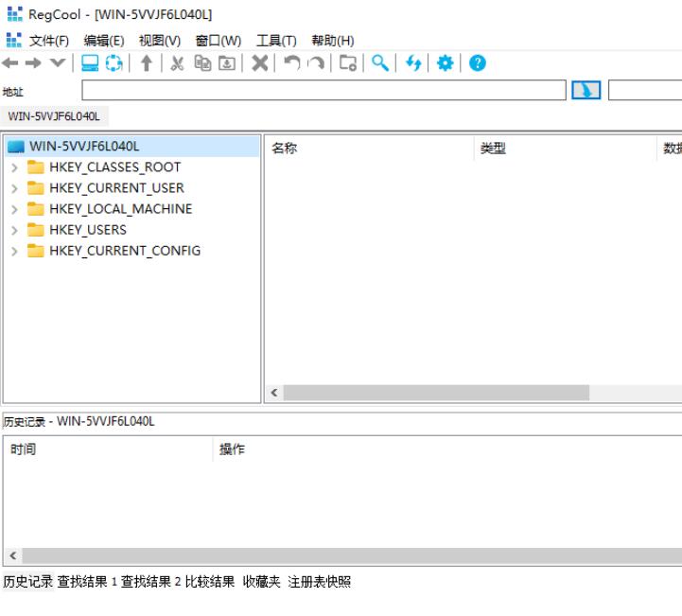Click the copy icon in toolbar

[202, 63]
